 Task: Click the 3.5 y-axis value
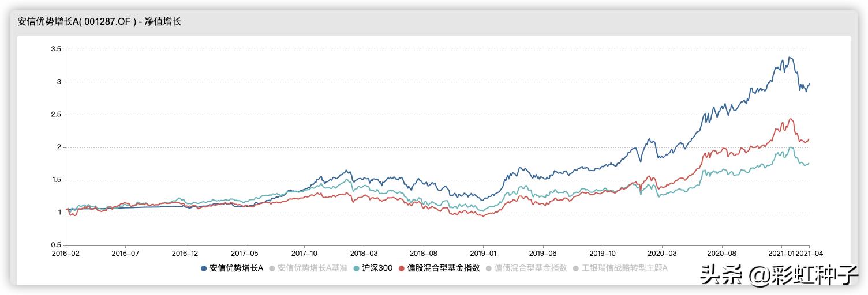click(x=56, y=50)
